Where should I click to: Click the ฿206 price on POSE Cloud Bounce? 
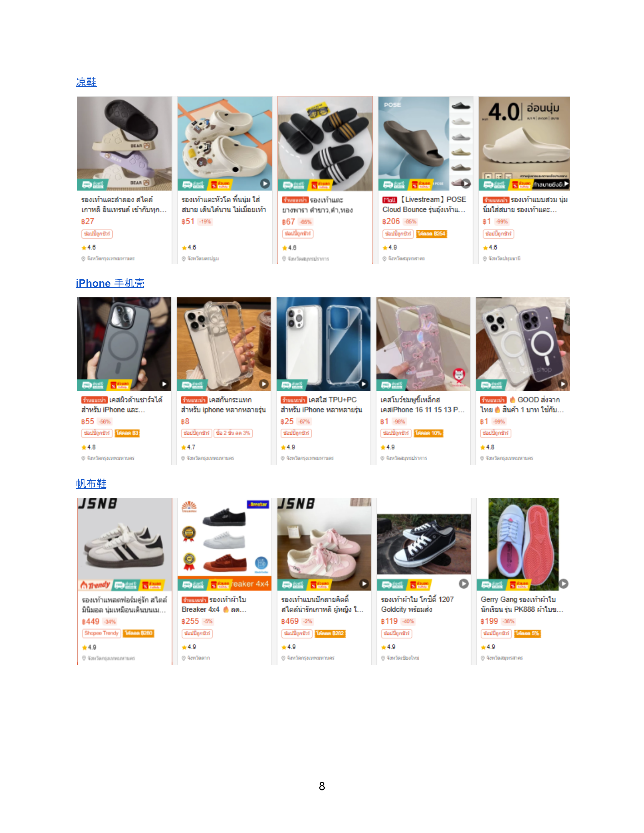[x=391, y=221]
